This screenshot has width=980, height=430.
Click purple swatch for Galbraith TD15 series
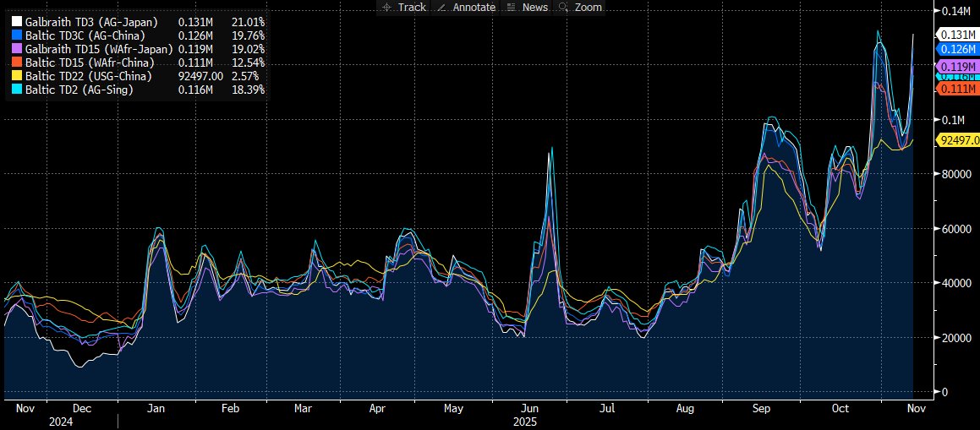(x=15, y=49)
